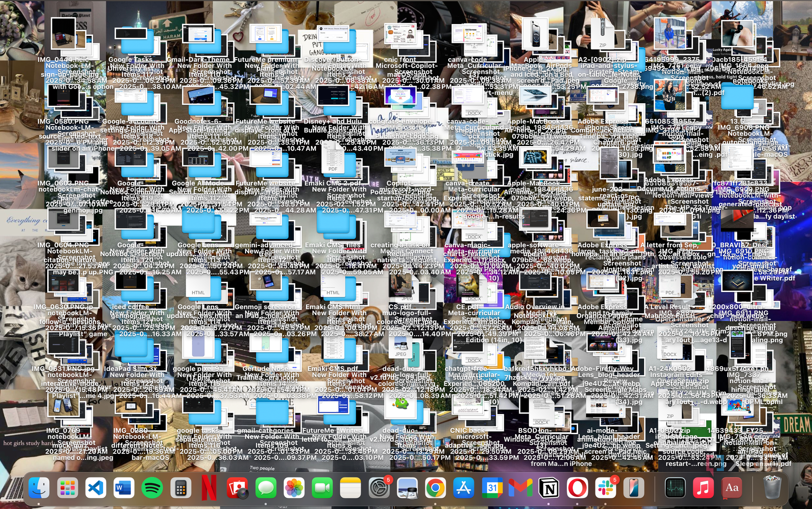Open System Settings with update badge

click(379, 488)
